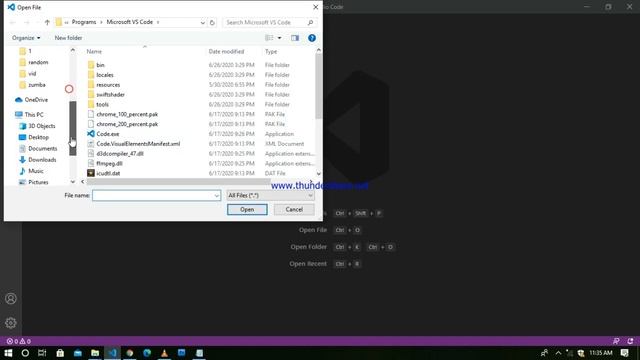640x360 pixels.
Task: Show hidden system tray icons
Action: click(x=558, y=353)
